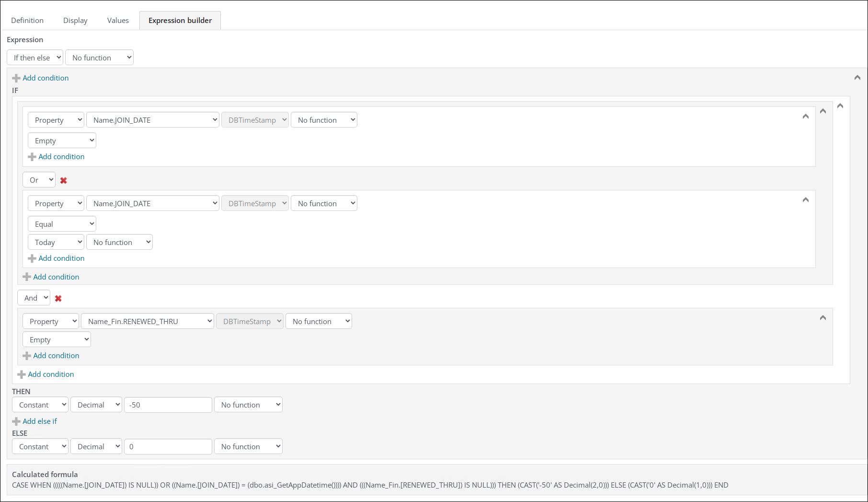Click Add condition link at top
The height and width of the screenshot is (502, 868).
point(46,78)
